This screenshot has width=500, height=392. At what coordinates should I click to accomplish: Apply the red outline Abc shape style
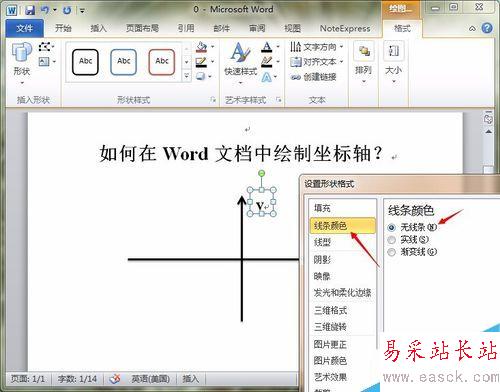162,62
